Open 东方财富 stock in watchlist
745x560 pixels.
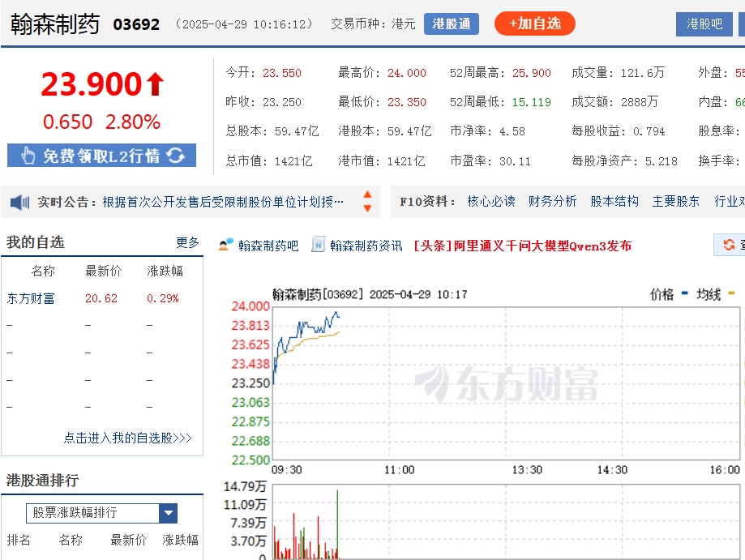[31, 298]
